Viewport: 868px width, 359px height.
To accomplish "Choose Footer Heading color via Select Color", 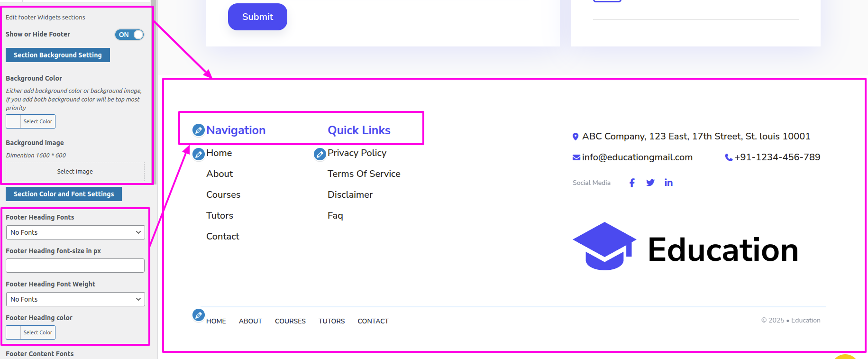I will pos(31,332).
